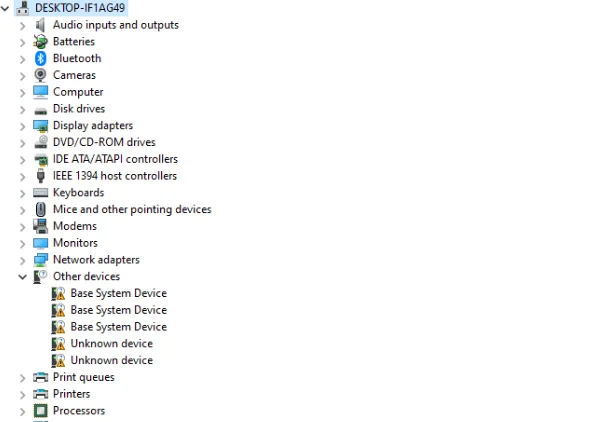Click the Bluetooth category icon
This screenshot has height=422, width=613.
click(41, 58)
